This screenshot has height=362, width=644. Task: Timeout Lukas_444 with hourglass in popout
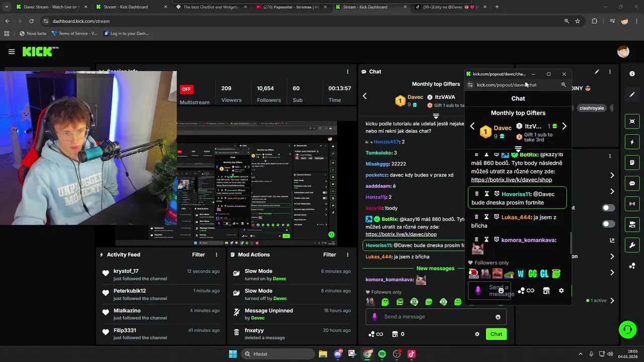(487, 217)
